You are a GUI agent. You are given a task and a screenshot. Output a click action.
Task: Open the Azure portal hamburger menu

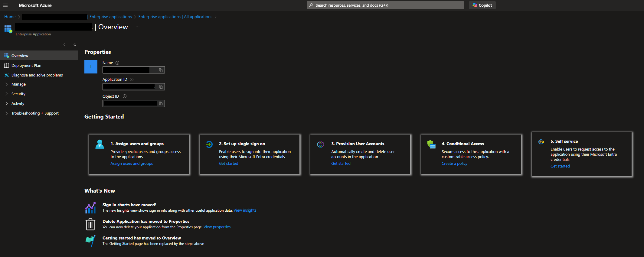[x=5, y=5]
